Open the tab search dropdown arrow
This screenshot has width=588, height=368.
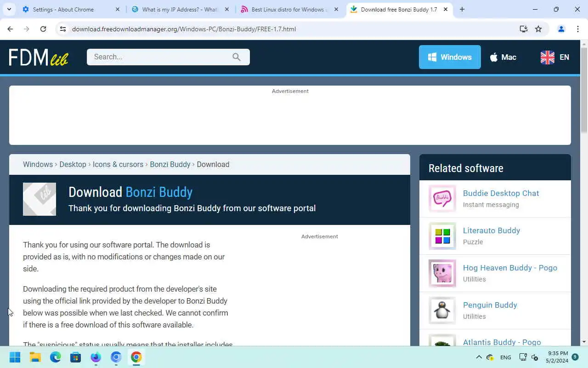(9, 9)
